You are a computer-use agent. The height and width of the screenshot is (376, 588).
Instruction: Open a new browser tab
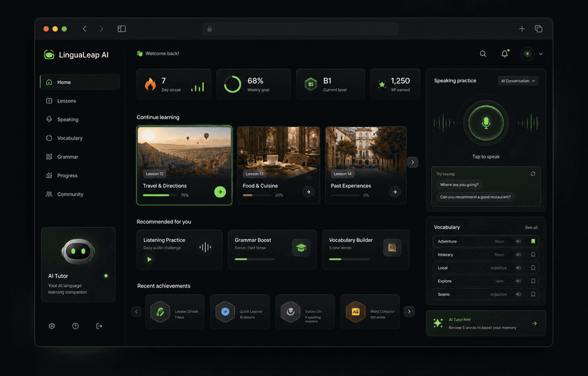pyautogui.click(x=522, y=29)
